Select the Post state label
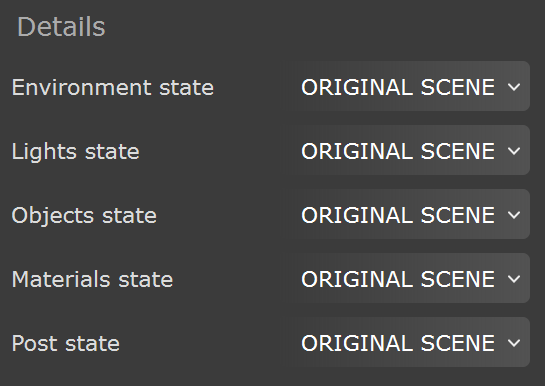Image resolution: width=545 pixels, height=386 pixels. point(66,343)
